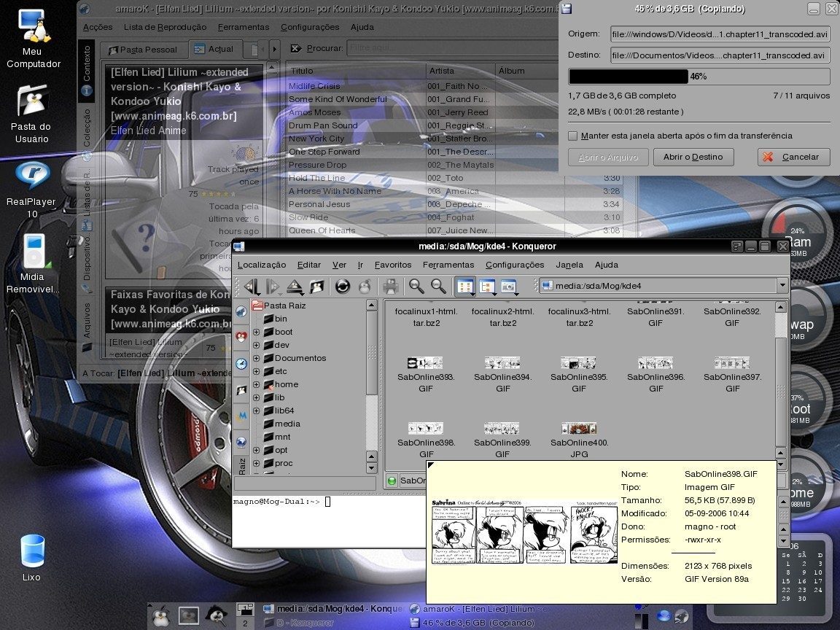This screenshot has height=630, width=840.
Task: Click the penguin start menu icon in panel
Action: (160, 616)
